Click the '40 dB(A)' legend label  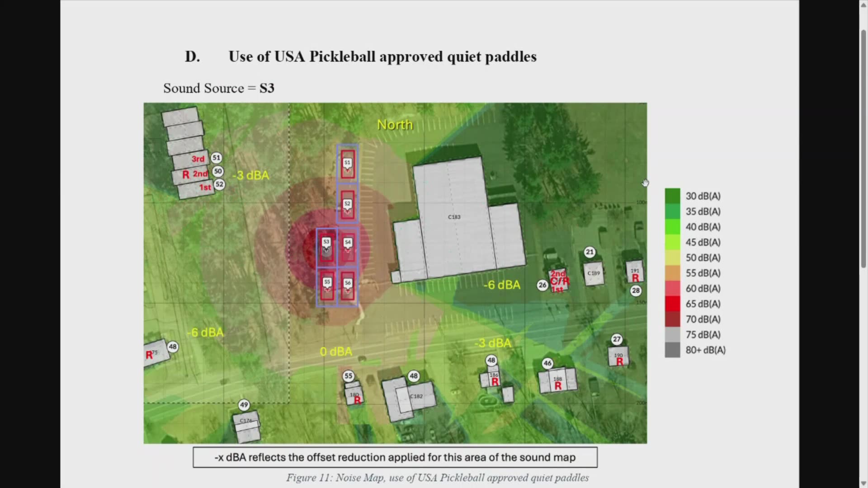point(703,227)
